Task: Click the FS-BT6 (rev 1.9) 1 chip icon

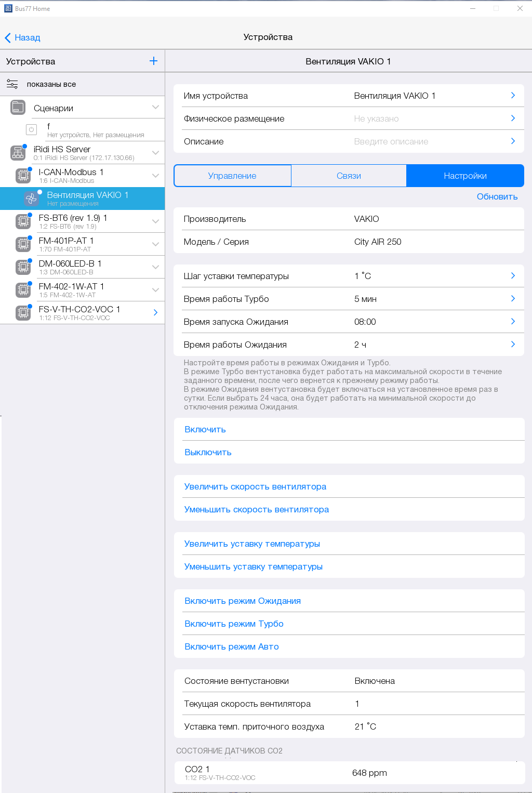Action: tap(23, 221)
